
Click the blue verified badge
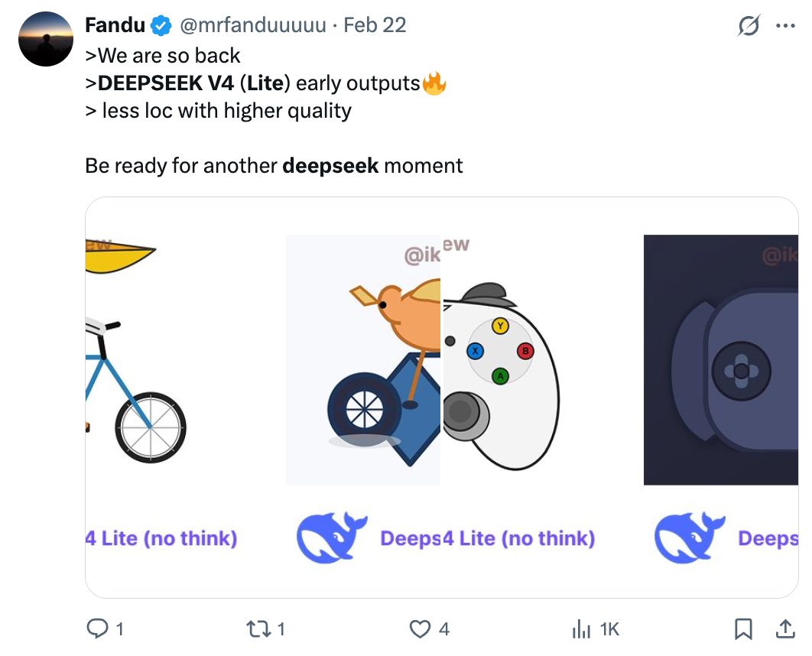pos(161,26)
